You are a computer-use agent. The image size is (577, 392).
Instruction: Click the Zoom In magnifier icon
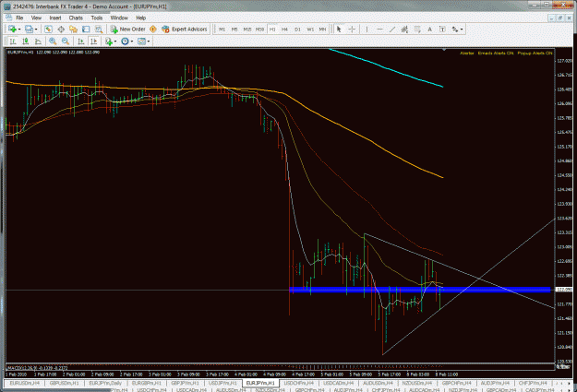click(x=53, y=42)
